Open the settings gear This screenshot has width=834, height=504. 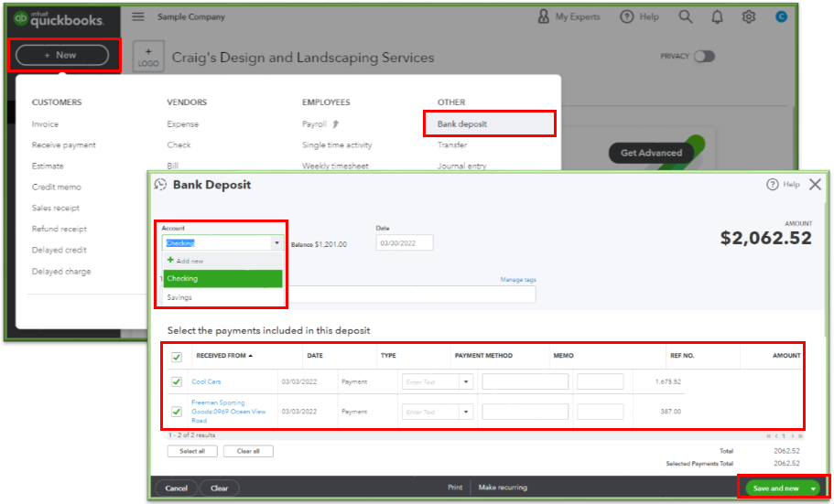click(x=748, y=17)
